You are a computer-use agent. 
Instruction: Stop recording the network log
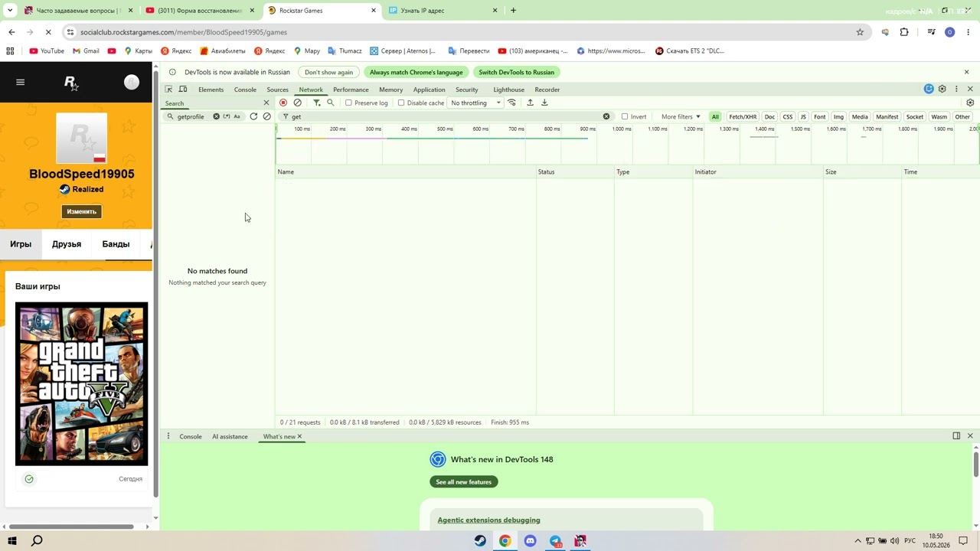[283, 103]
